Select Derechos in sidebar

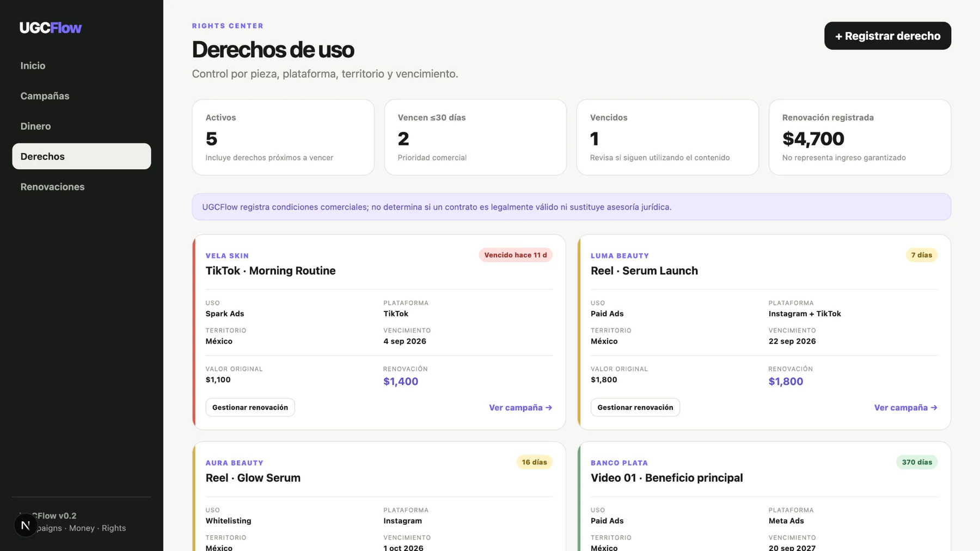click(x=82, y=156)
